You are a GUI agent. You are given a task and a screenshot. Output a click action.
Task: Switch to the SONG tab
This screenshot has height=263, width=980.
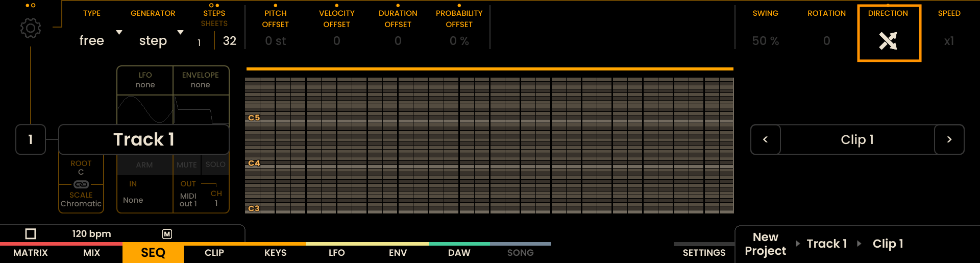click(521, 253)
